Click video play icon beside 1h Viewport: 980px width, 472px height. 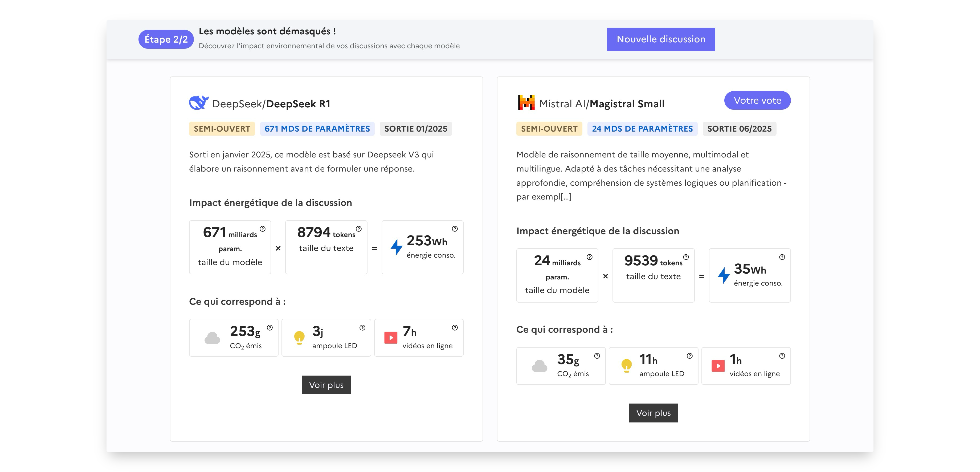pyautogui.click(x=718, y=366)
